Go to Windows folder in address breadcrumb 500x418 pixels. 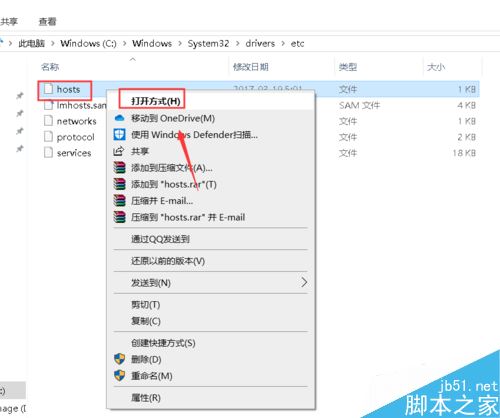[152, 43]
